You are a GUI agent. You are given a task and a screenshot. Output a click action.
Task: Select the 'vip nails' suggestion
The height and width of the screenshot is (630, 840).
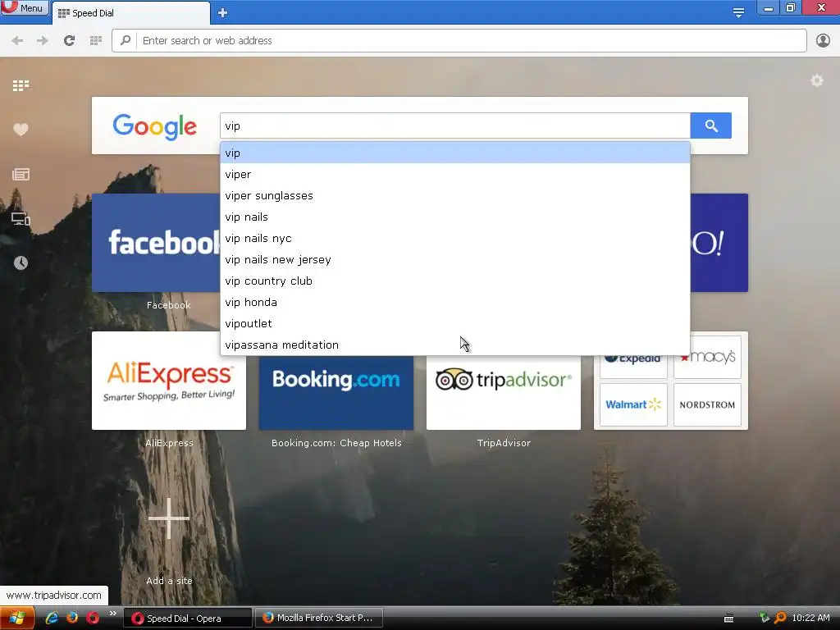click(454, 217)
